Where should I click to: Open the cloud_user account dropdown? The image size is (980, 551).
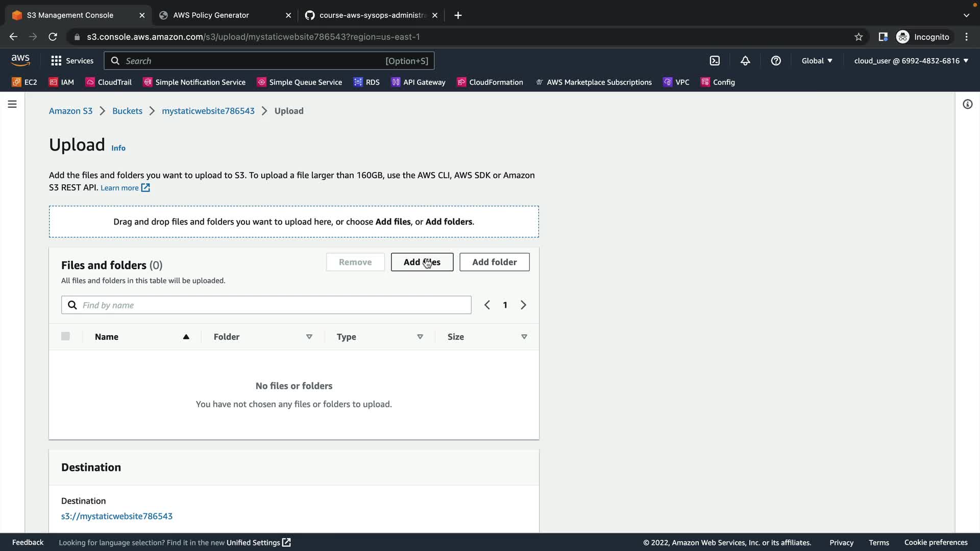[x=911, y=61]
